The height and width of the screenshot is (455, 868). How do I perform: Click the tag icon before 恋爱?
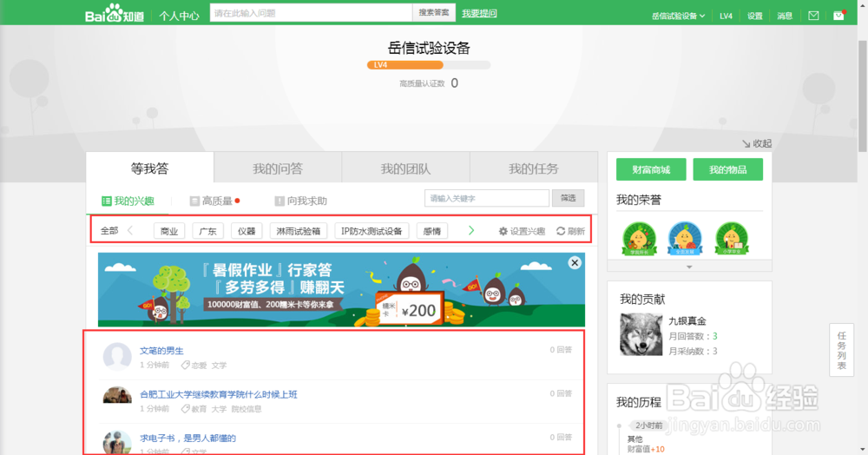186,366
